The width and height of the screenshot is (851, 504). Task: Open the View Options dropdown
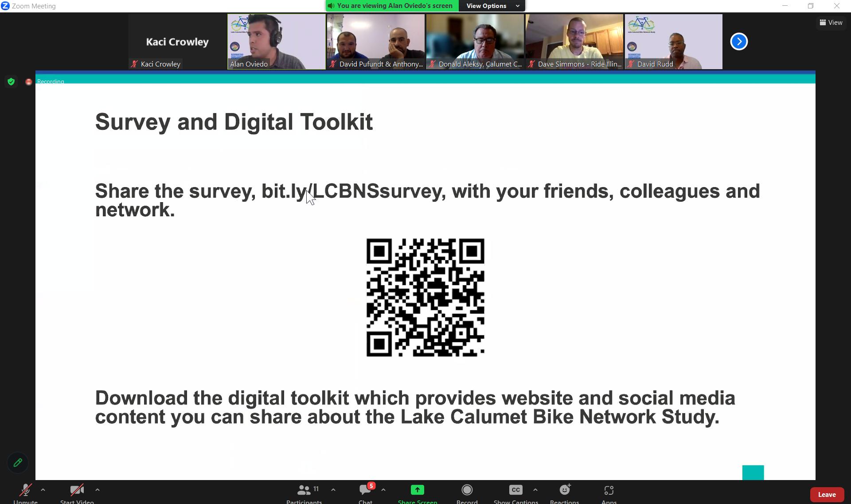coord(492,6)
